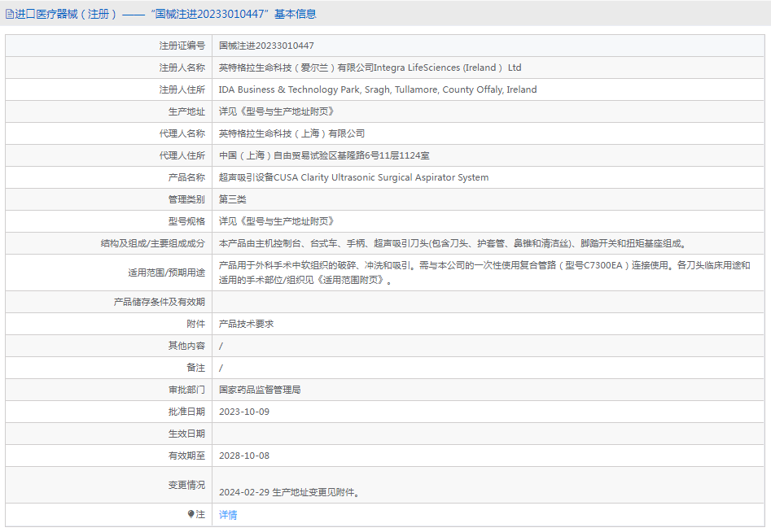This screenshot has width=771, height=532.
Task: Click the 代理人名称 label
Action: (x=182, y=133)
